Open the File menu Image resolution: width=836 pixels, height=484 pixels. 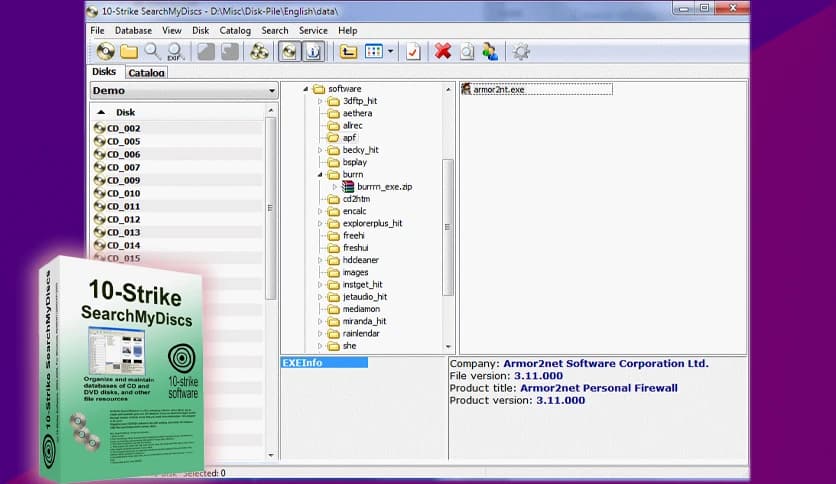click(97, 30)
